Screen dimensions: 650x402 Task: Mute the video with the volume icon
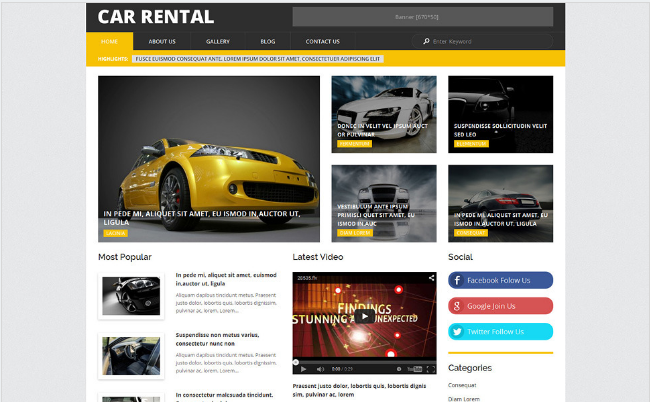tap(320, 369)
